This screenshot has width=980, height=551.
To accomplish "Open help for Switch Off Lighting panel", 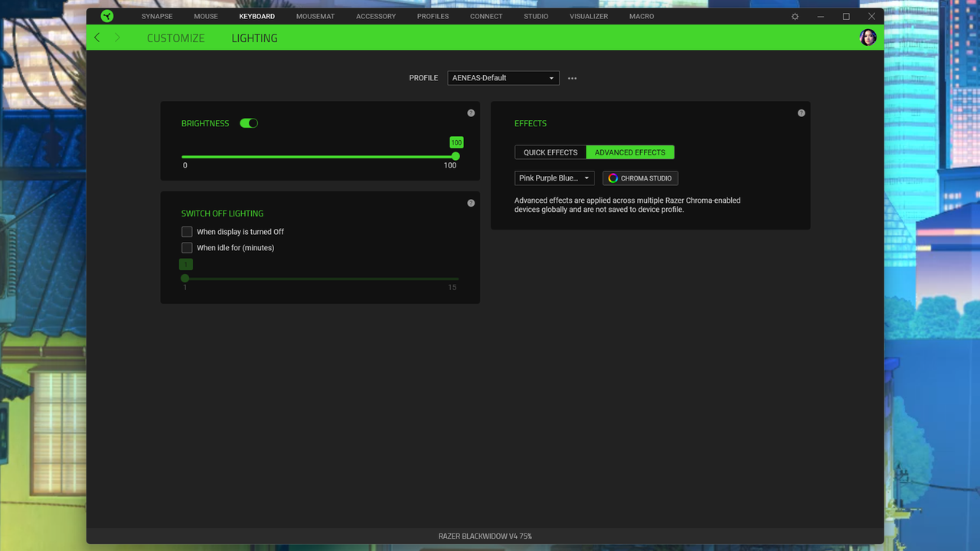I will 471,203.
